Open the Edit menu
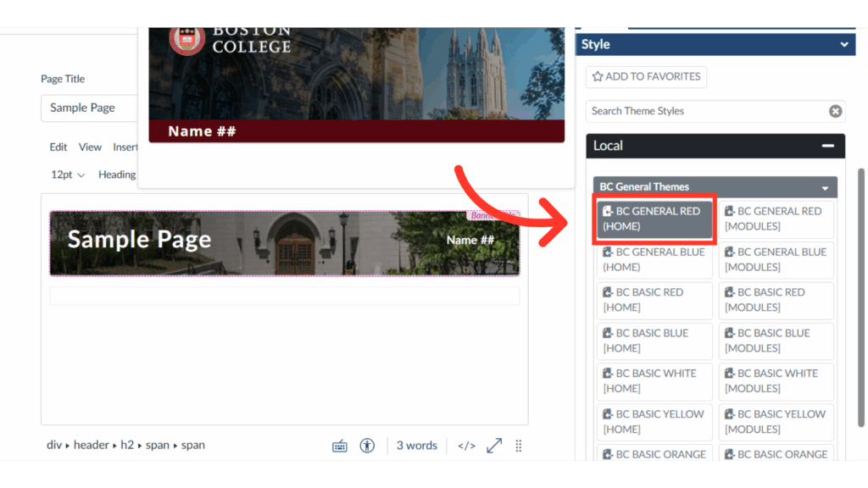Screen dimensions: 868x488 (58, 147)
